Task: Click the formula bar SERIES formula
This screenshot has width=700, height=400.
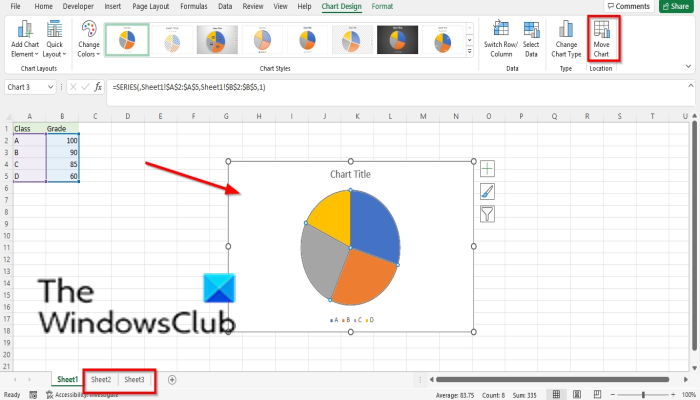Action: tap(189, 87)
